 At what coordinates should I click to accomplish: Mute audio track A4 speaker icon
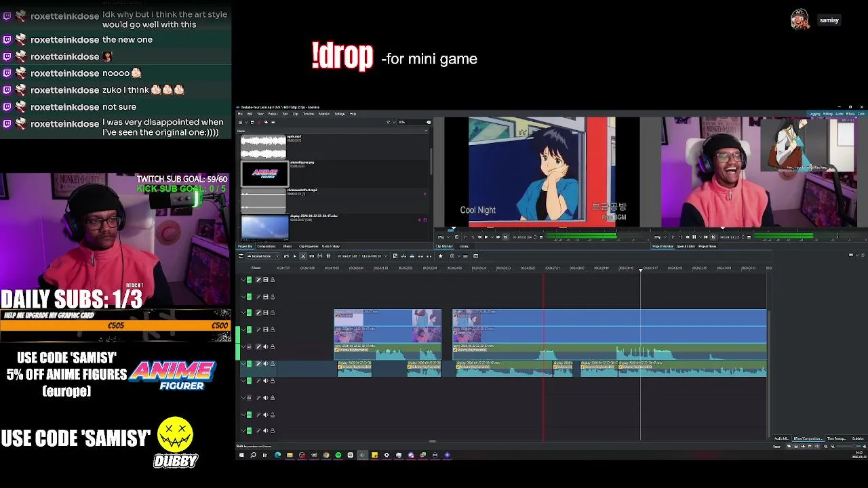pos(265,397)
